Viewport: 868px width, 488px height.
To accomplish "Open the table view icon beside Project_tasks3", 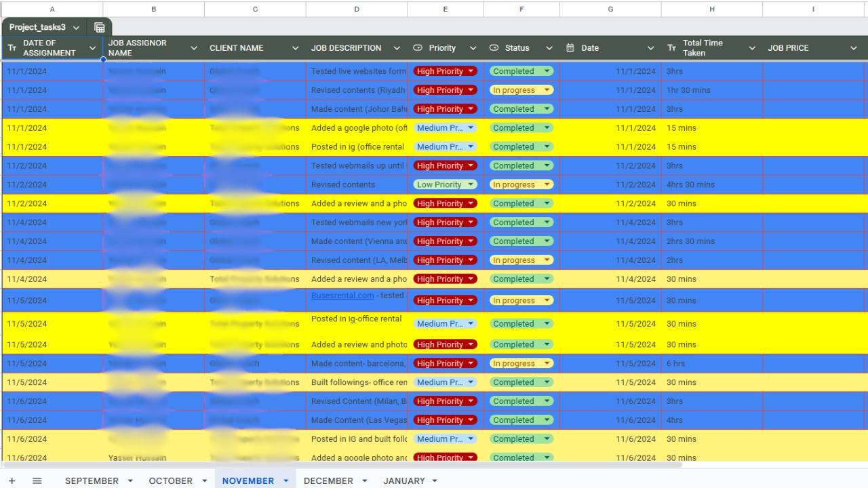I will [x=100, y=27].
